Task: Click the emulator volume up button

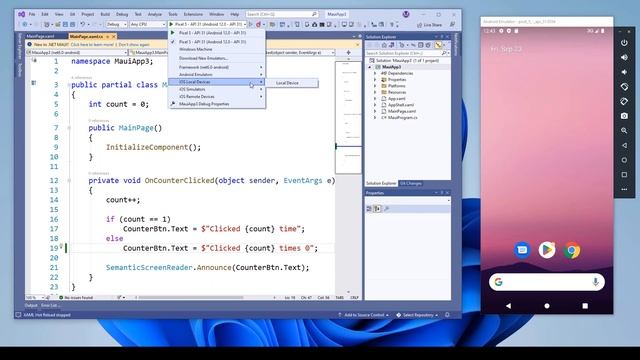Action: [624, 58]
